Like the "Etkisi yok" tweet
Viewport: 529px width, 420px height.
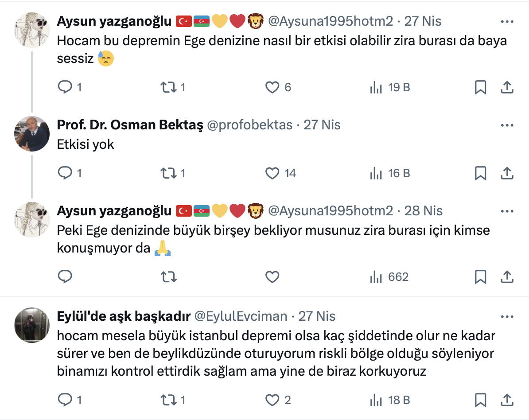coord(272,173)
